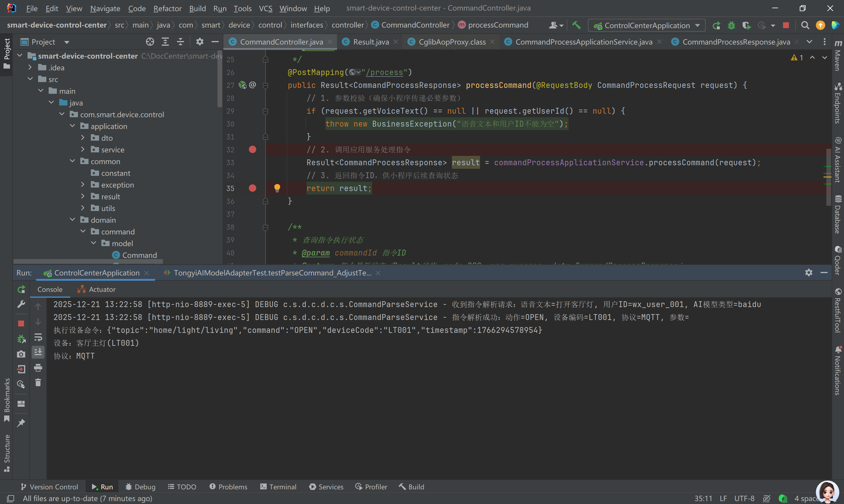Clear console output with trash icon

click(38, 383)
